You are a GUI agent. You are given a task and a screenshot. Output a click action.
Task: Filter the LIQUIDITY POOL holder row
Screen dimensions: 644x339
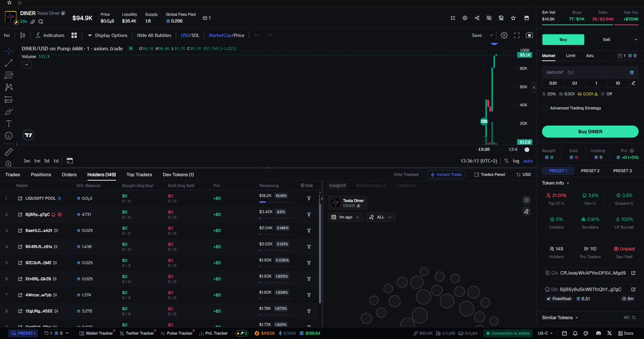coord(309,198)
